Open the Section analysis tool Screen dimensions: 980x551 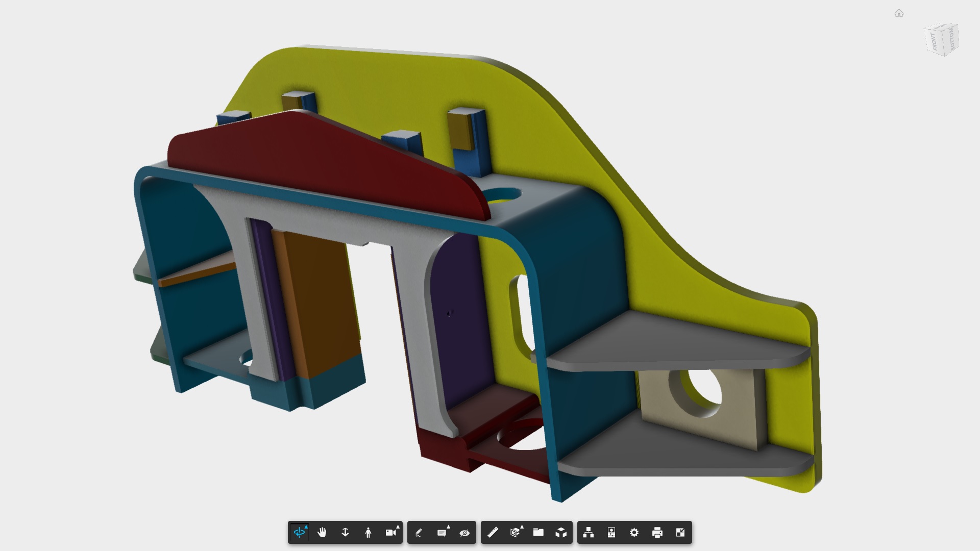[515, 533]
